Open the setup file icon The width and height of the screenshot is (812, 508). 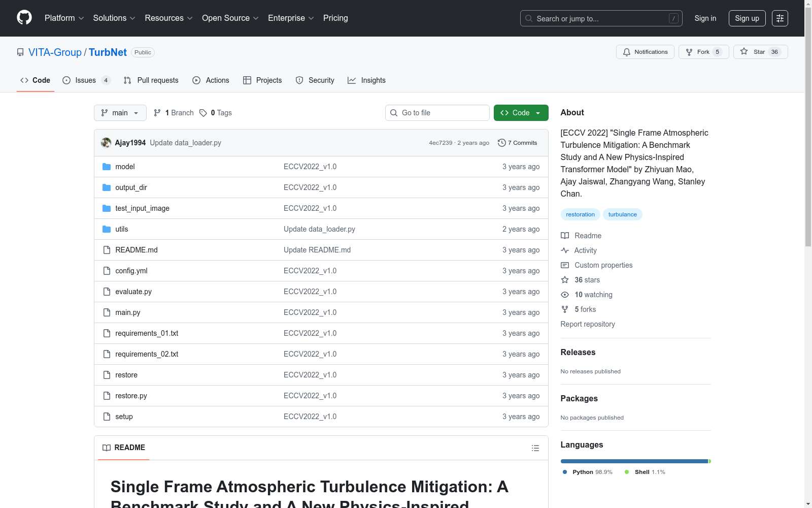[x=107, y=417]
